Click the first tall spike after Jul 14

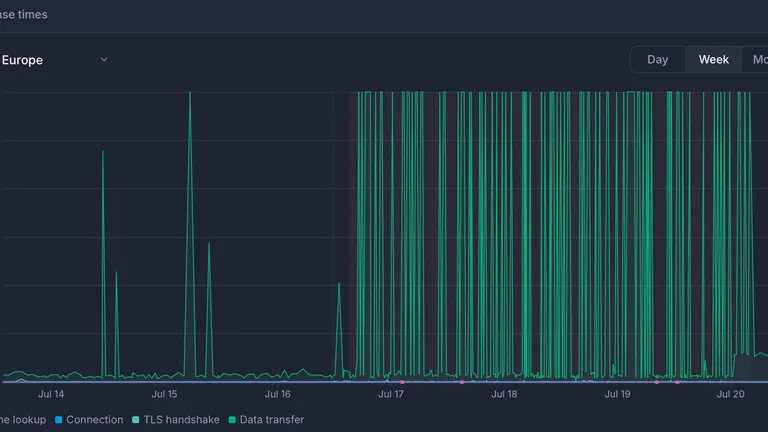point(103,264)
